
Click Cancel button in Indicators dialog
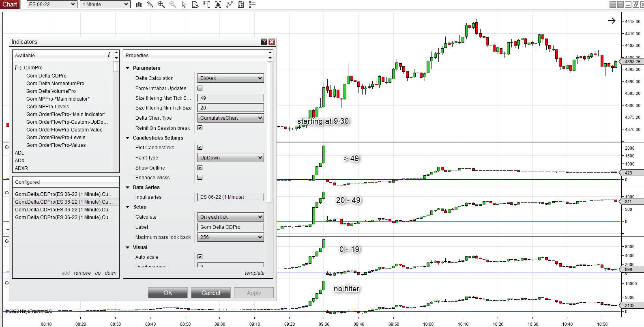click(211, 293)
